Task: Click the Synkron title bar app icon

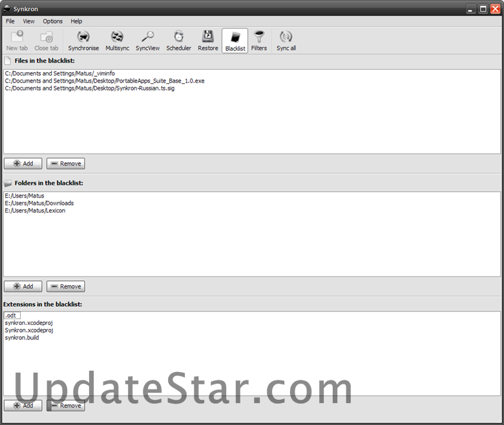Action: coord(7,8)
